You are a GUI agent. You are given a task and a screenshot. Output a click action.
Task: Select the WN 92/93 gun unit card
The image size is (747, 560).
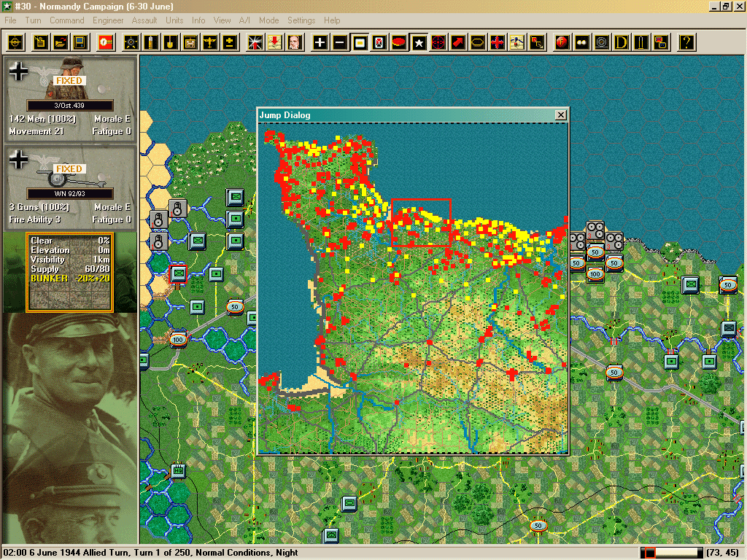pyautogui.click(x=70, y=187)
